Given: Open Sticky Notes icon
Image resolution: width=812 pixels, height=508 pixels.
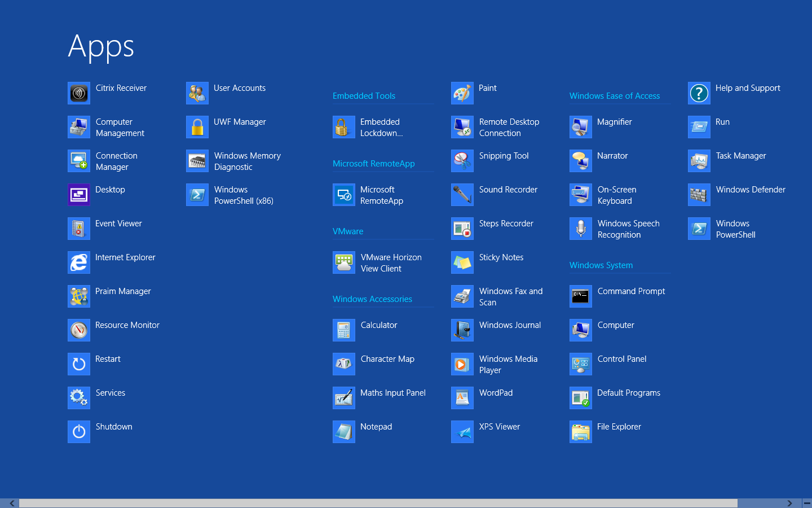Looking at the screenshot, I should (x=462, y=262).
